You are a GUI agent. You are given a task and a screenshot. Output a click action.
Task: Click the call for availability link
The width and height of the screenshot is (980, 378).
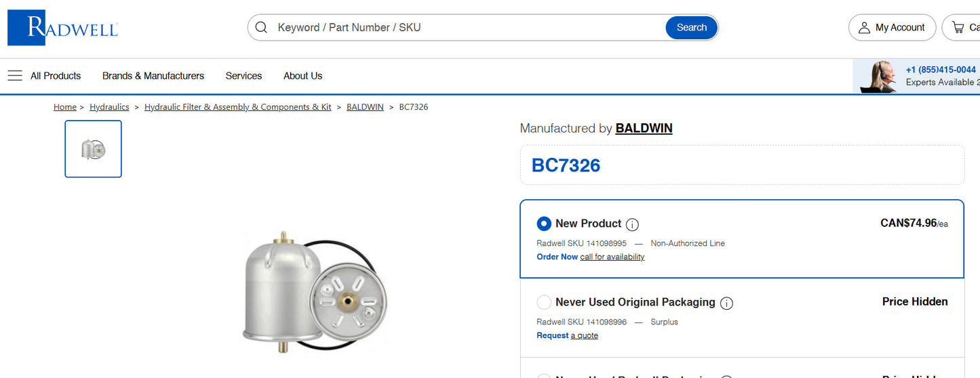click(612, 257)
